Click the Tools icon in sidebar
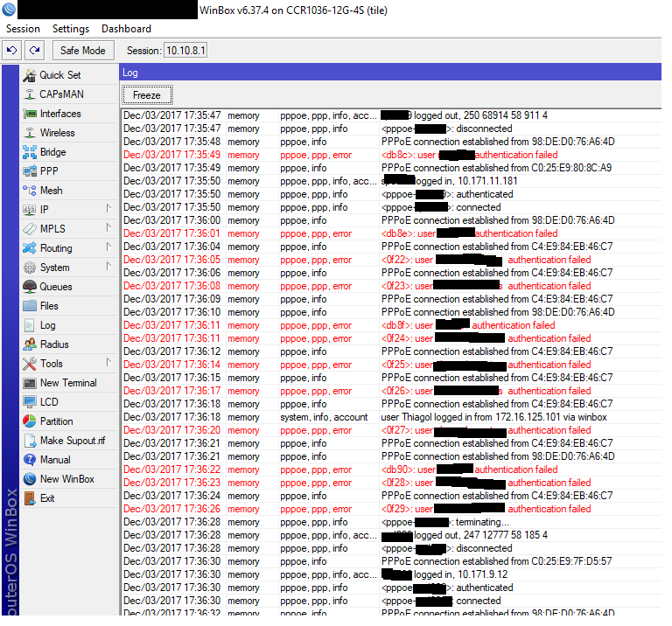This screenshot has width=672, height=626. click(30, 364)
